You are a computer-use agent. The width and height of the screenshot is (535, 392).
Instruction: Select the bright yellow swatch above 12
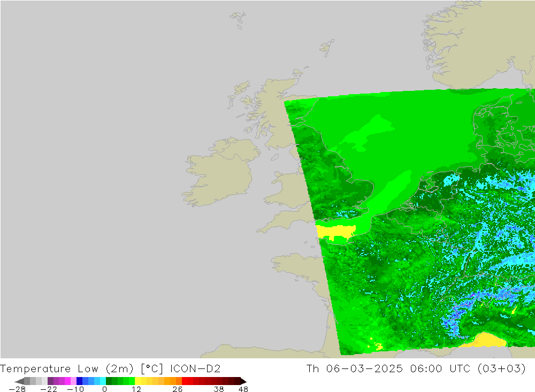click(x=138, y=381)
